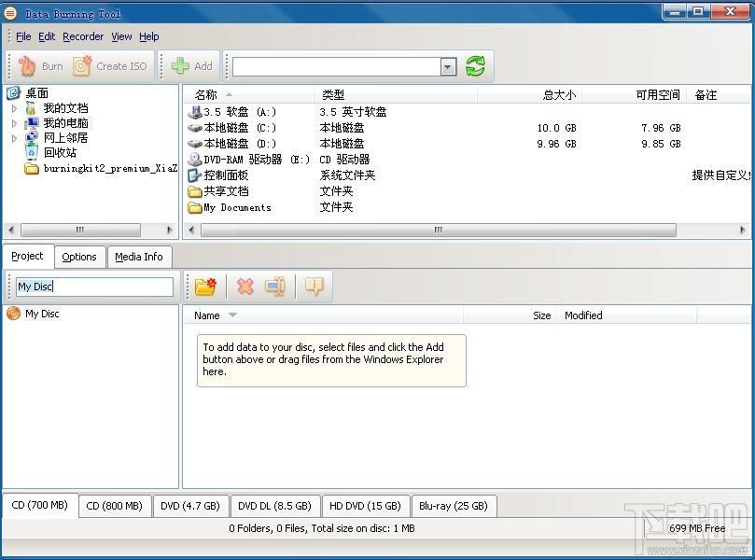Select 回收站 in folder tree

click(x=60, y=153)
